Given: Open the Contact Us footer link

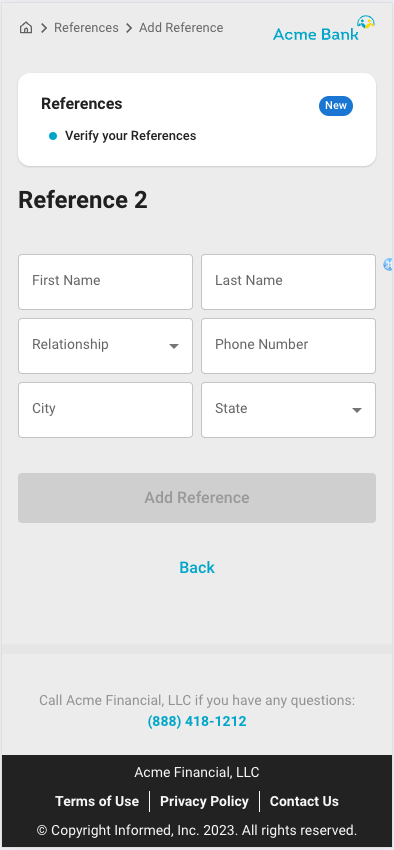Looking at the screenshot, I should point(304,801).
